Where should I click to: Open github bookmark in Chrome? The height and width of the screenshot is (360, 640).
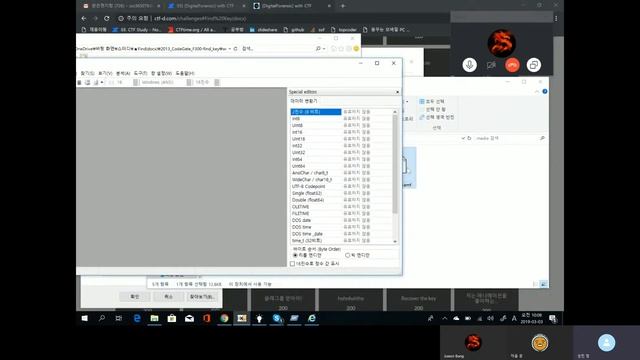point(294,30)
